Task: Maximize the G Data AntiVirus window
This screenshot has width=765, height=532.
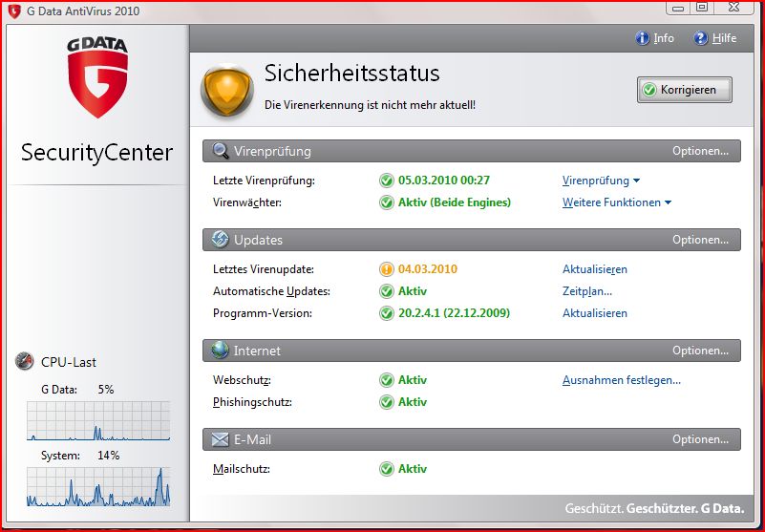Action: (702, 8)
